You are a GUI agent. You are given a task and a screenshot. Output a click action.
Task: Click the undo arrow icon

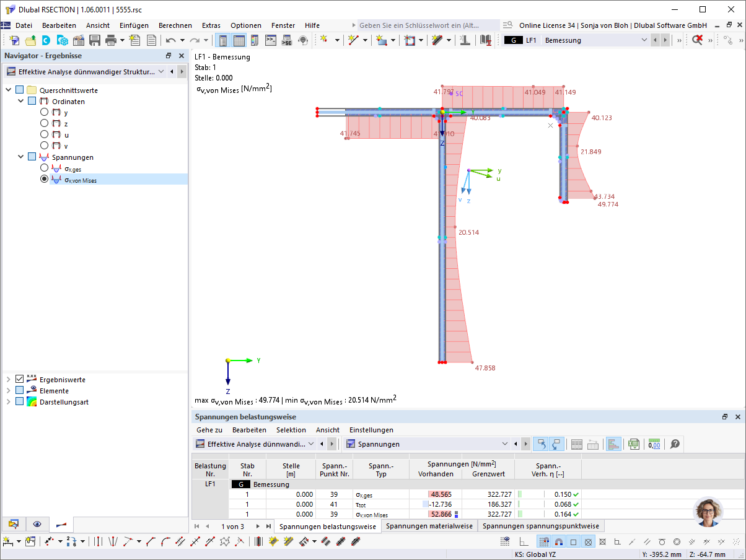[x=171, y=40]
